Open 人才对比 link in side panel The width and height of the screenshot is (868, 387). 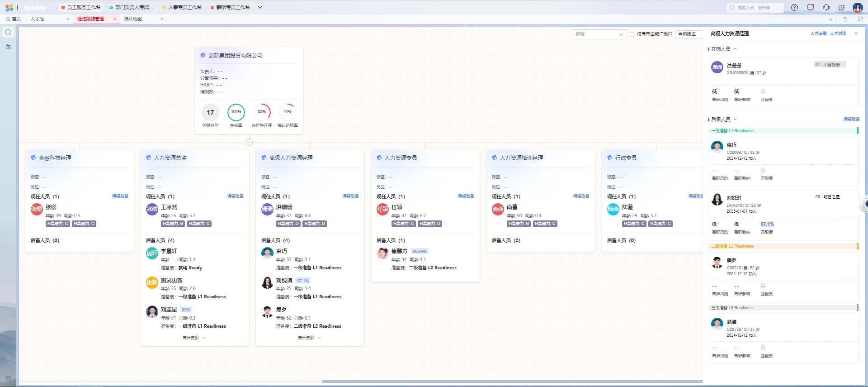pyautogui.click(x=838, y=33)
